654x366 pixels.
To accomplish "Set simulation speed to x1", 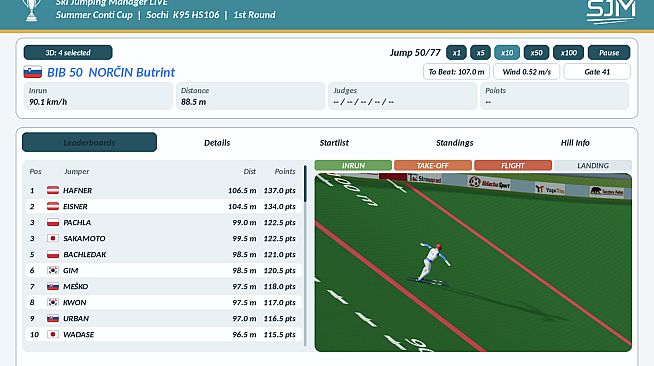I will (456, 53).
